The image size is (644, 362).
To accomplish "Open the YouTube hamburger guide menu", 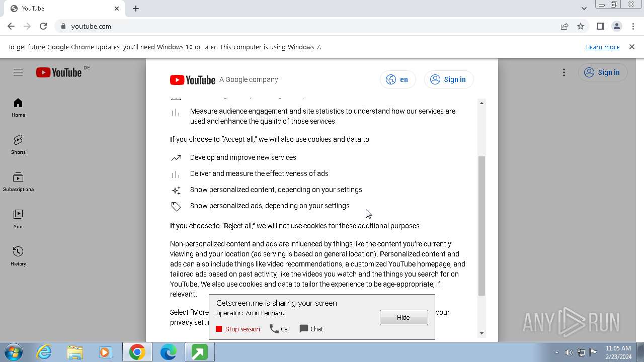I will 18,72.
